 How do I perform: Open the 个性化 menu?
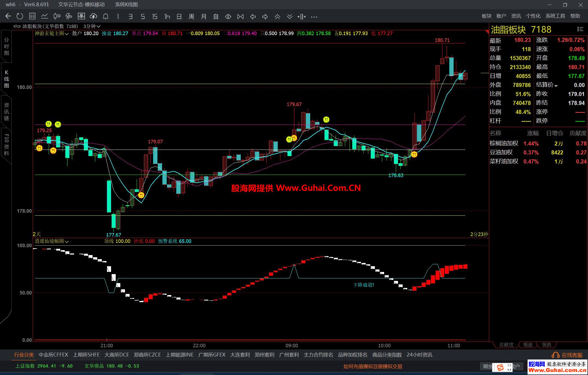[x=533, y=16]
